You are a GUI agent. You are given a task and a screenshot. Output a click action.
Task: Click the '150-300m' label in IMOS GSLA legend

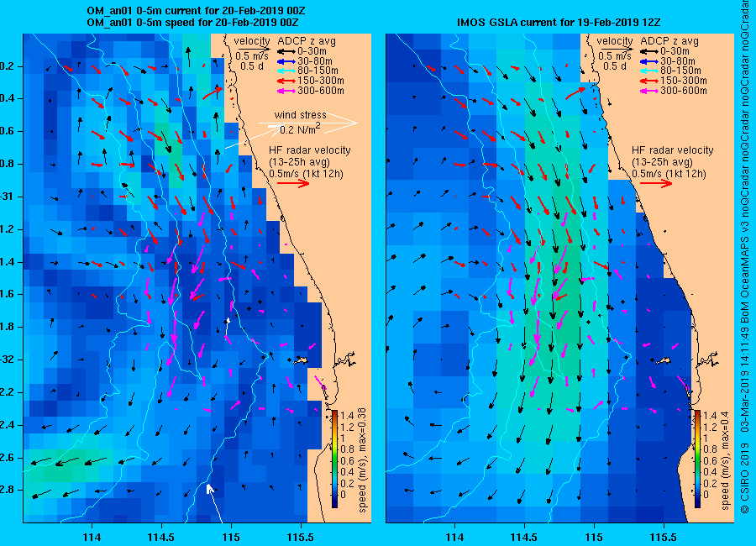684,81
